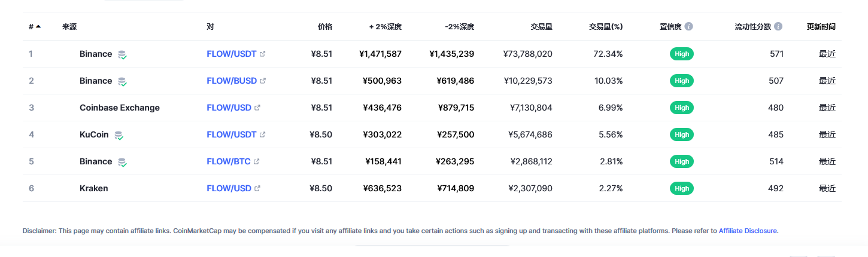Open the Kraken exchange source
This screenshot has width=868, height=257.
[x=94, y=188]
